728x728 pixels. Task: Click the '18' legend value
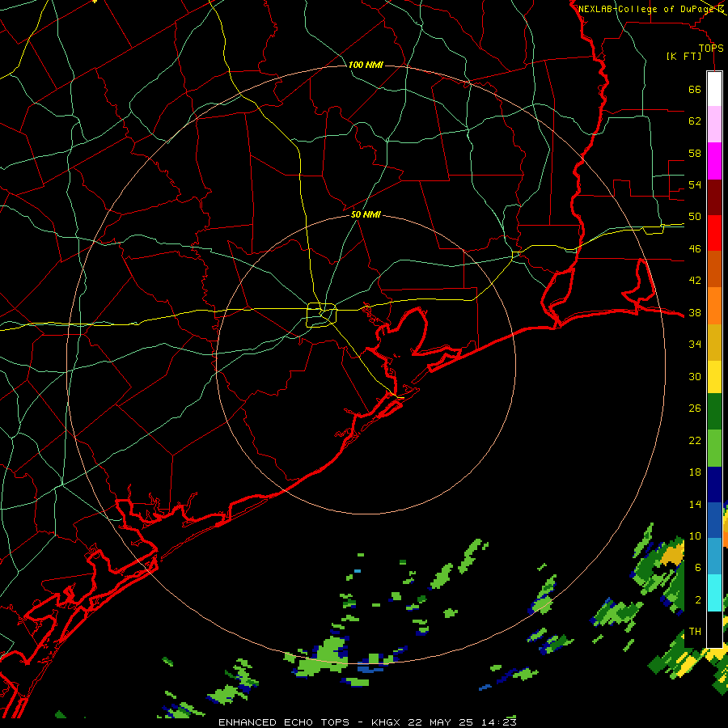tap(695, 472)
